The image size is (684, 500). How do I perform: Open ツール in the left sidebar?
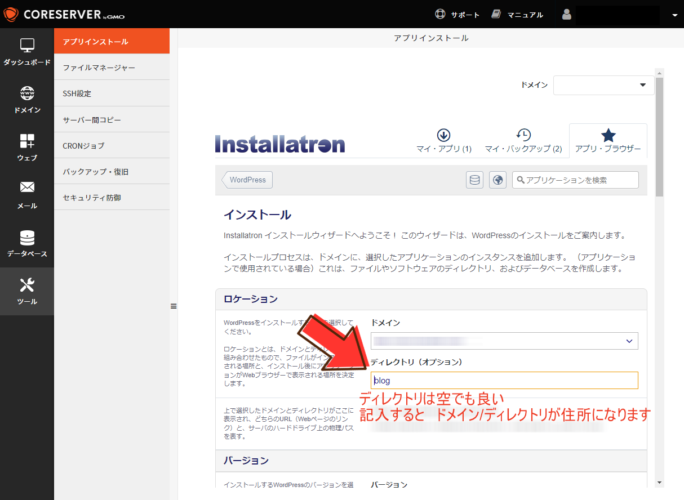pyautogui.click(x=27, y=291)
